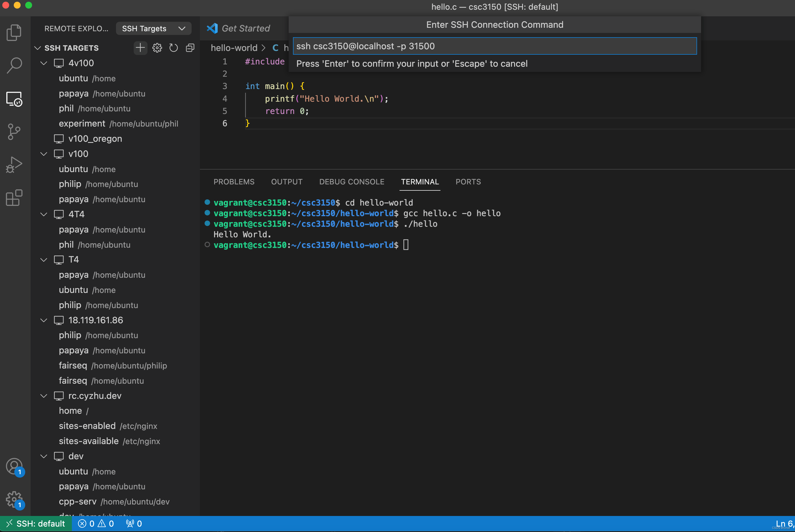Open the Explorer view in activity bar
The height and width of the screenshot is (532, 795).
point(14,33)
